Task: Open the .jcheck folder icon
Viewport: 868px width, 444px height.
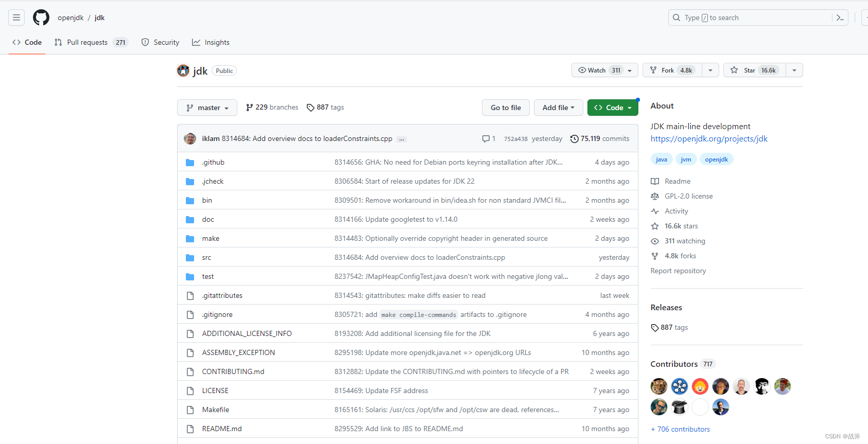Action: 190,181
